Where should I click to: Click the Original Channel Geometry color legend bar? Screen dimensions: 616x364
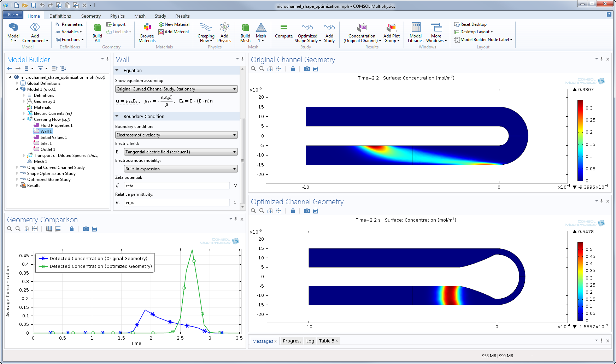click(x=580, y=141)
